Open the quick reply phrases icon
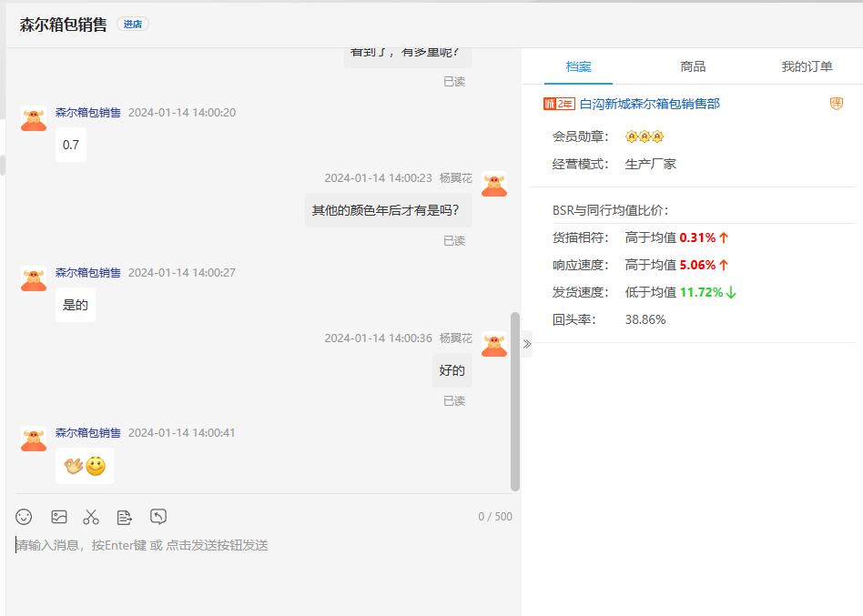The image size is (863, 616). tap(125, 517)
